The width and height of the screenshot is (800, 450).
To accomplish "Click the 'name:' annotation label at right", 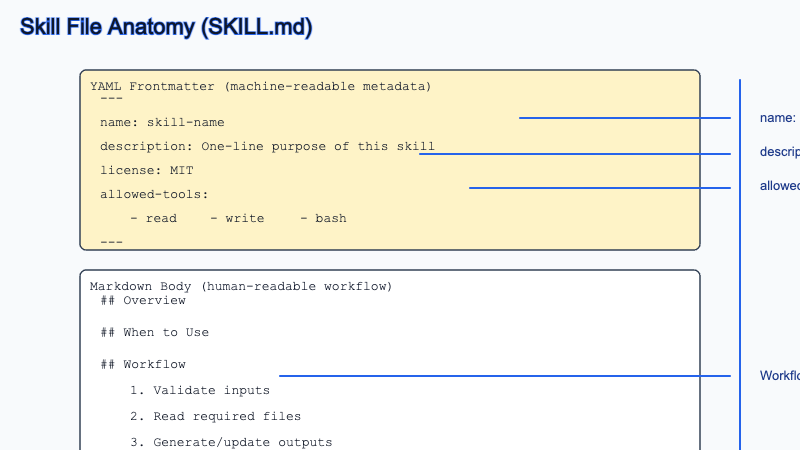I will pos(778,118).
